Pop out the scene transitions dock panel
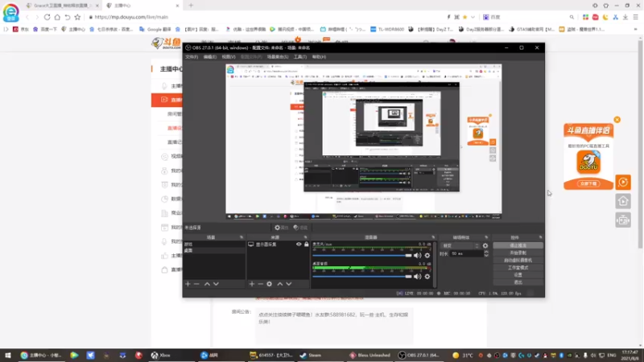Viewport: 644px width, 362px height. point(486,237)
